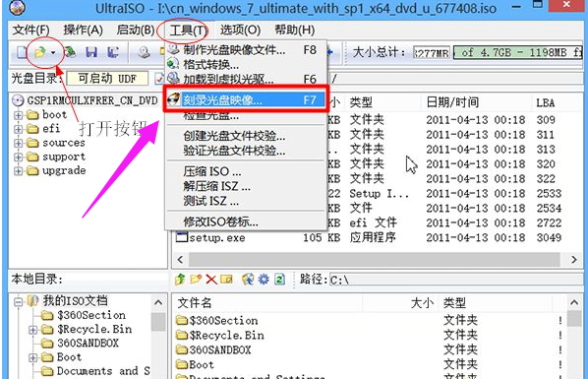The image size is (588, 379).
Task: Expand the sources folder tree node
Action: (x=18, y=143)
